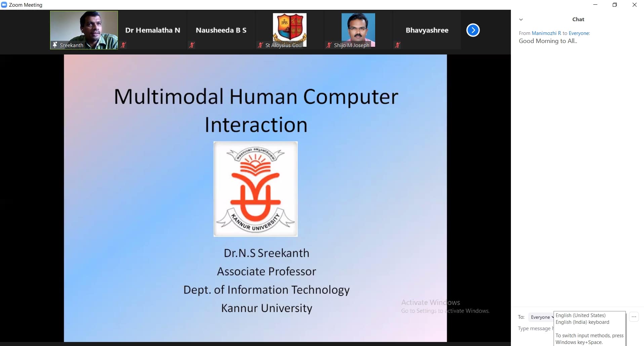Screen dimensions: 644x346
Task: Select Bhavyashree participant tile
Action: pos(427,30)
